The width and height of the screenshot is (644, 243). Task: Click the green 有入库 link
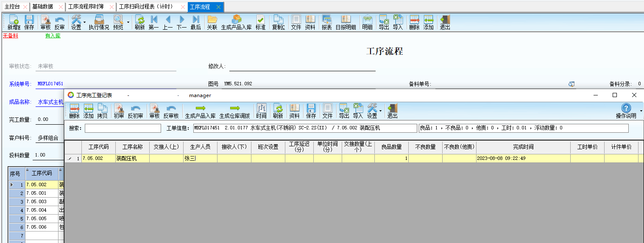click(x=53, y=36)
